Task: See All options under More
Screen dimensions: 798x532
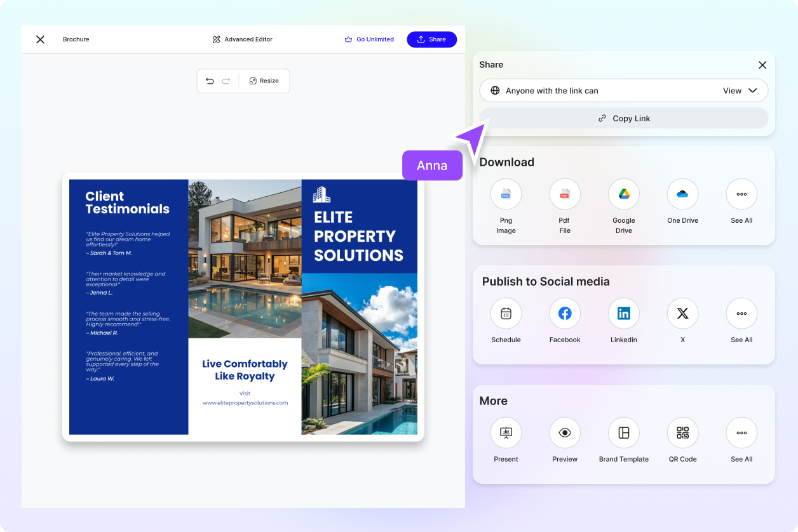Action: [x=741, y=433]
